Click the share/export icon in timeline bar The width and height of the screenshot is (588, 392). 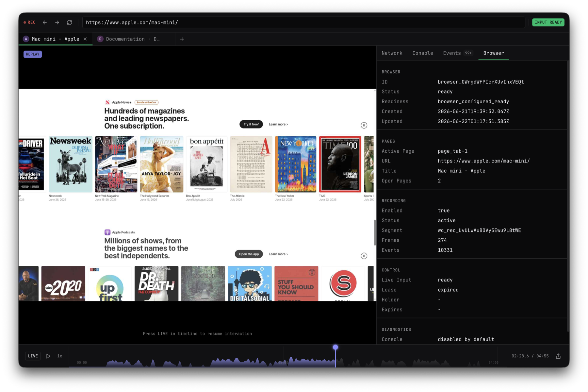(558, 356)
